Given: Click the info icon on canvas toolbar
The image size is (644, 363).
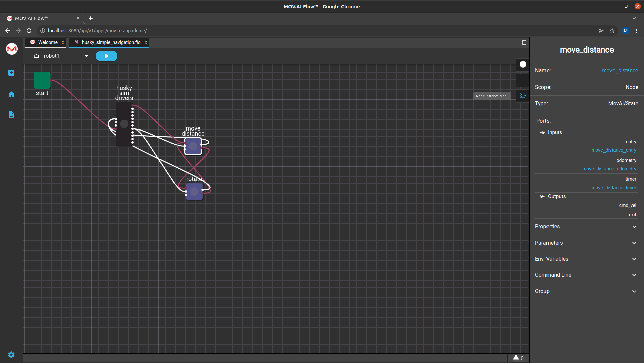Looking at the screenshot, I should click(x=523, y=64).
